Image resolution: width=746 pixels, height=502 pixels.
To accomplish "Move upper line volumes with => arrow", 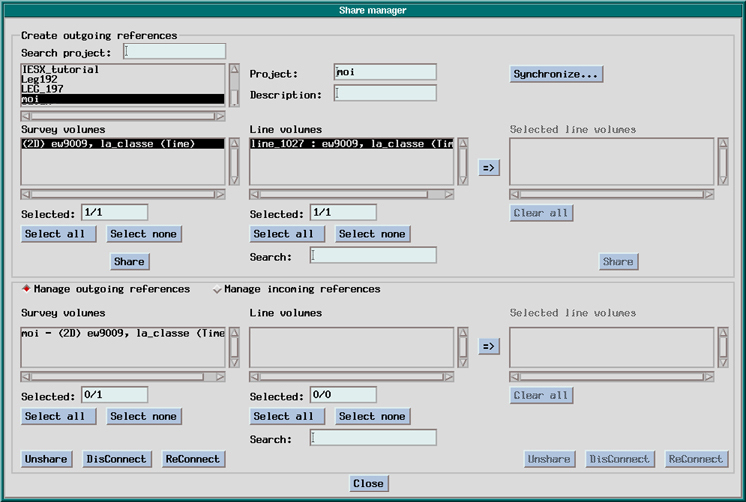I will point(489,167).
